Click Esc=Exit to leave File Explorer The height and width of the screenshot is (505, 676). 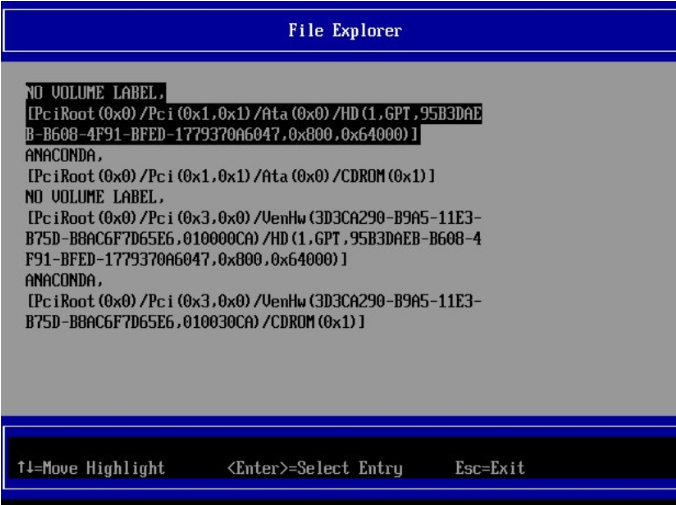click(x=489, y=468)
